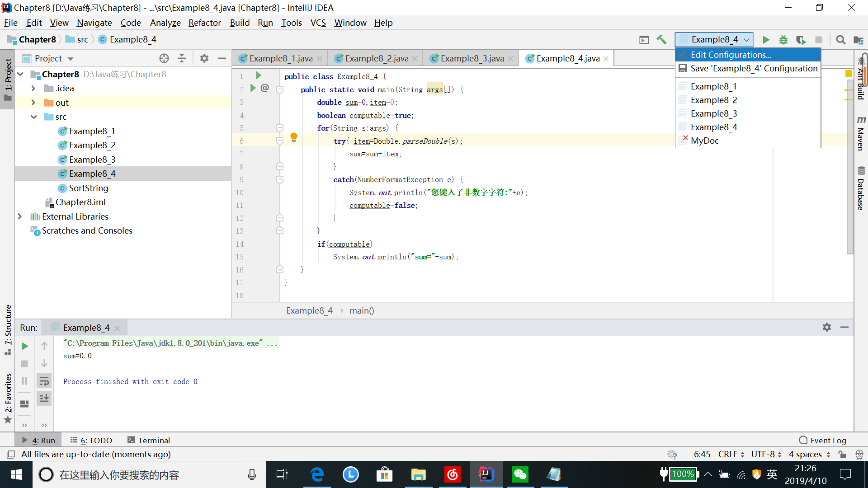Image resolution: width=868 pixels, height=488 pixels.
Task: Click the Build project hammer icon
Action: pyautogui.click(x=661, y=40)
